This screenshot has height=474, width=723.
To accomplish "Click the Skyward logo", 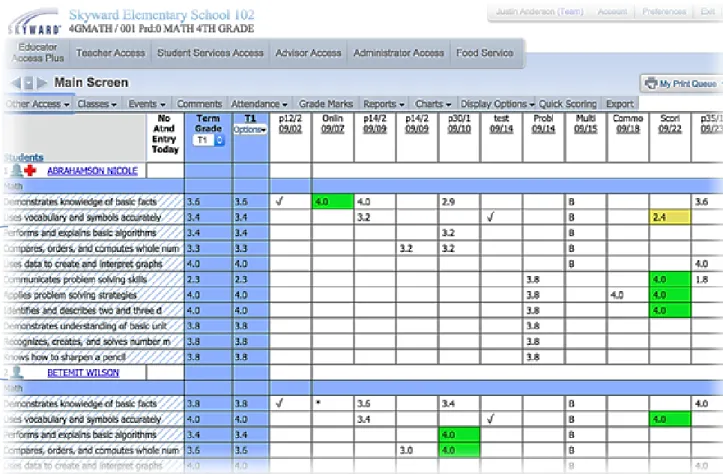I will (35, 22).
